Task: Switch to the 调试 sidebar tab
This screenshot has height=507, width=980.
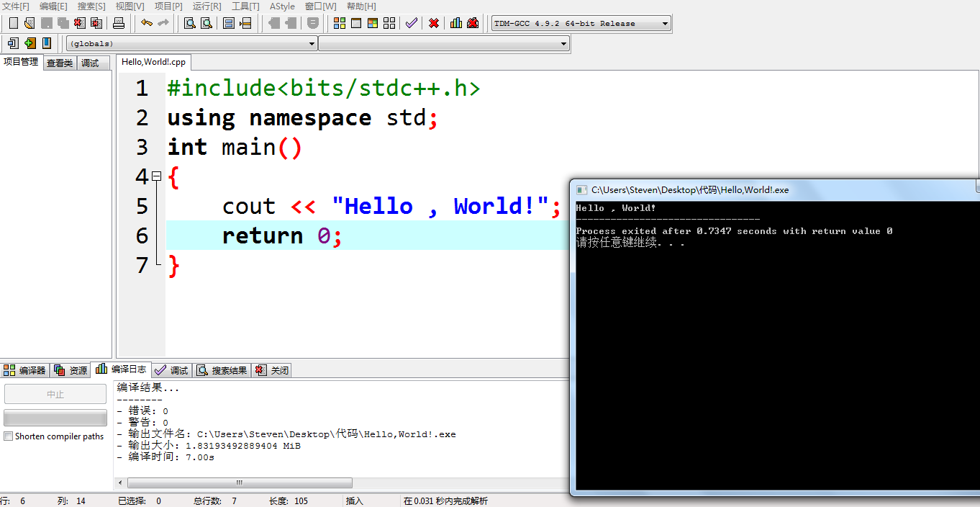Action: (93, 63)
